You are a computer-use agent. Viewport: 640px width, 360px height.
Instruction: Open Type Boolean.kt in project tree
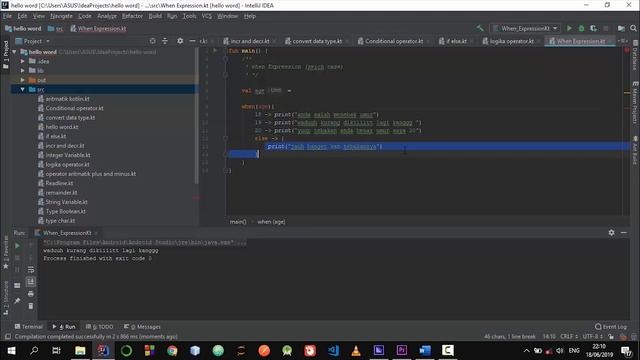pyautogui.click(x=65, y=211)
